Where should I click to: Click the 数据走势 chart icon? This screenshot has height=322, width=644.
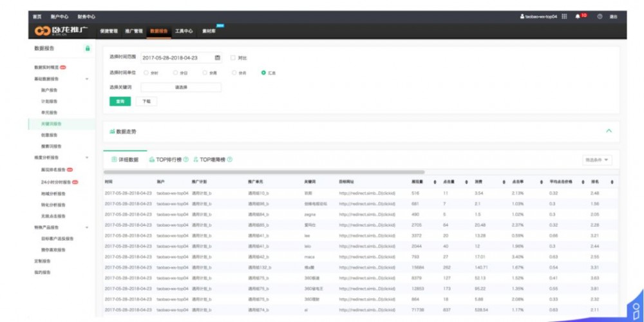coord(112,132)
